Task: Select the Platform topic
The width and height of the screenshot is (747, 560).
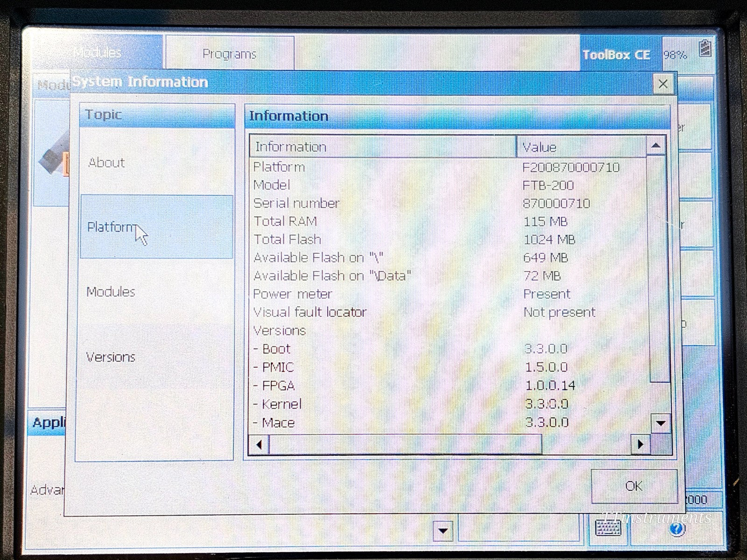Action: pos(156,227)
